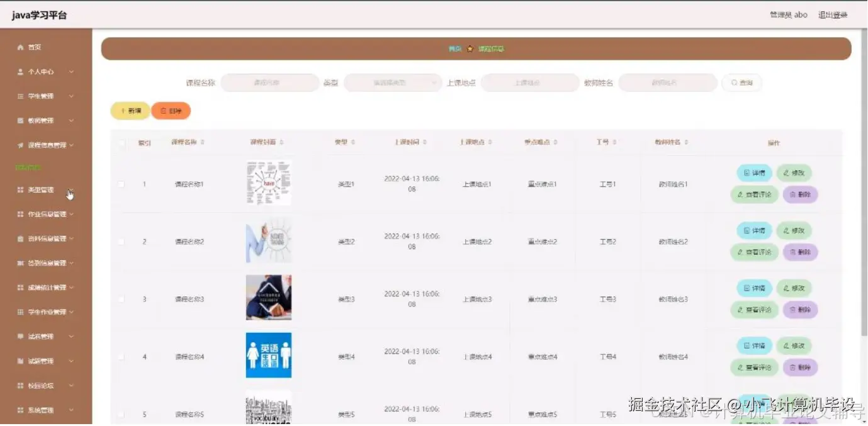Click the 查询 search button with magnifier icon
Screen dimensions: 868x426
tap(741, 82)
